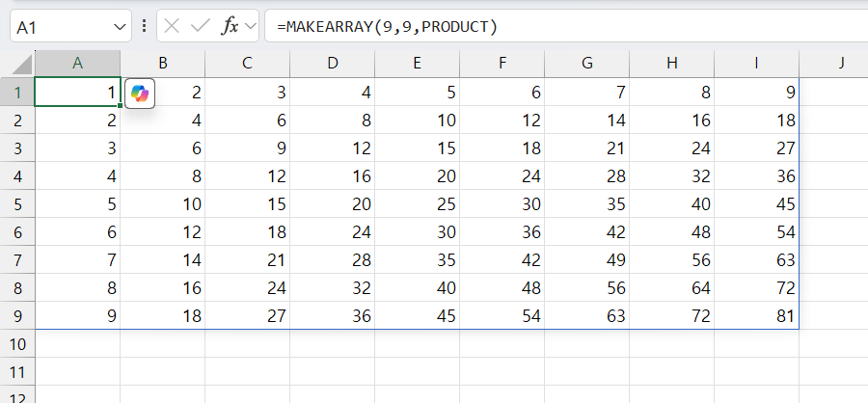Screen dimensions: 868x403
Task: Select cell E7 containing 35
Action: pos(417,259)
